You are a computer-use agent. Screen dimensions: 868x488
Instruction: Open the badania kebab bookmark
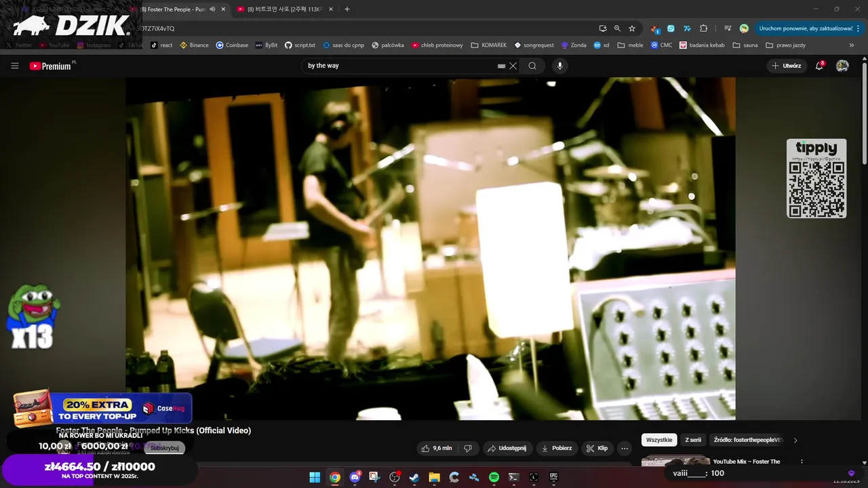point(701,45)
